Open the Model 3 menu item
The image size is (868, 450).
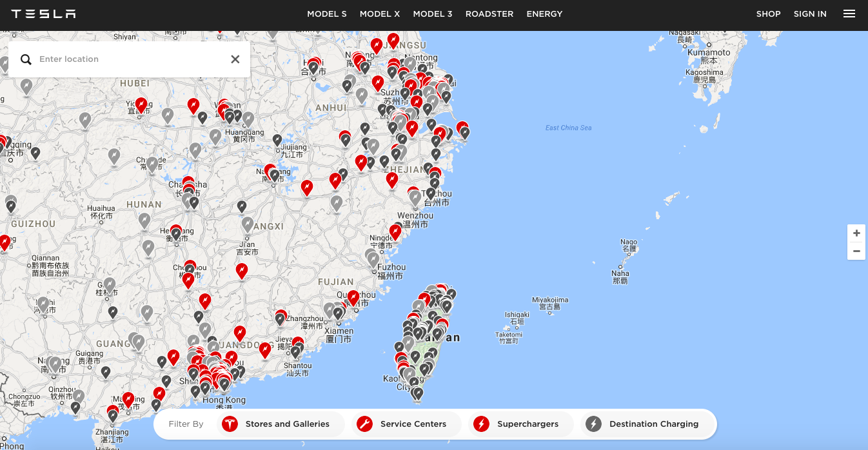point(433,14)
